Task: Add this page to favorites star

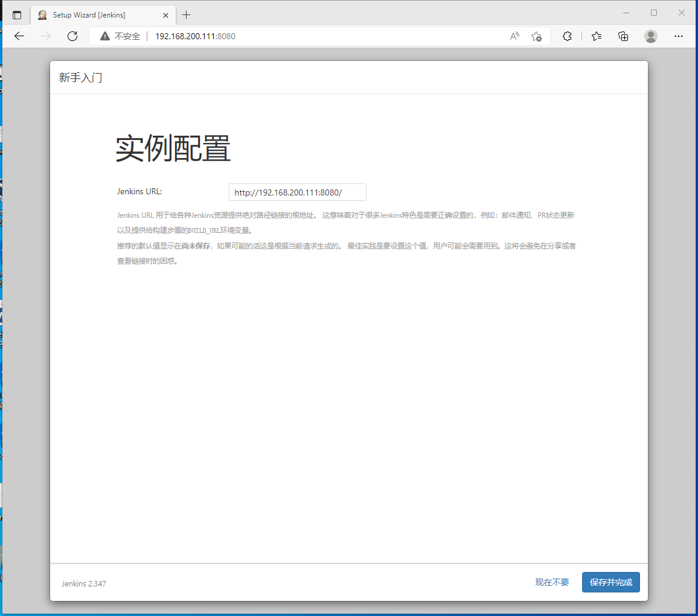Action: tap(536, 36)
